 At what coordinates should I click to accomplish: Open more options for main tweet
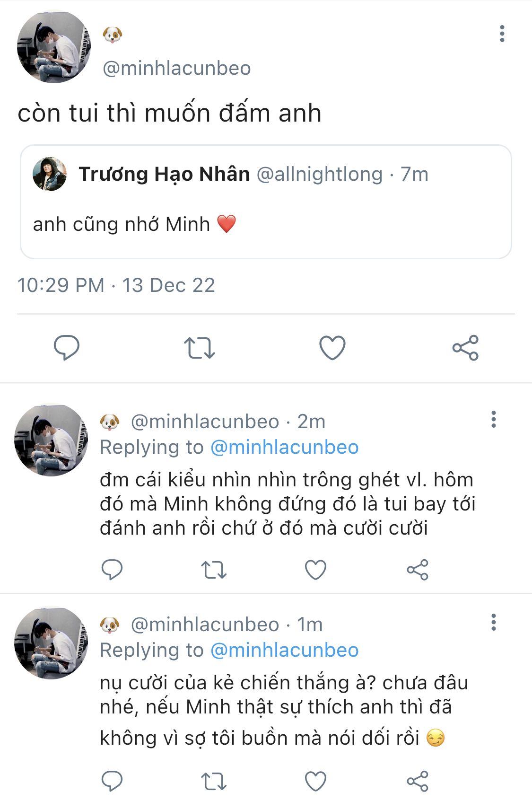[502, 34]
